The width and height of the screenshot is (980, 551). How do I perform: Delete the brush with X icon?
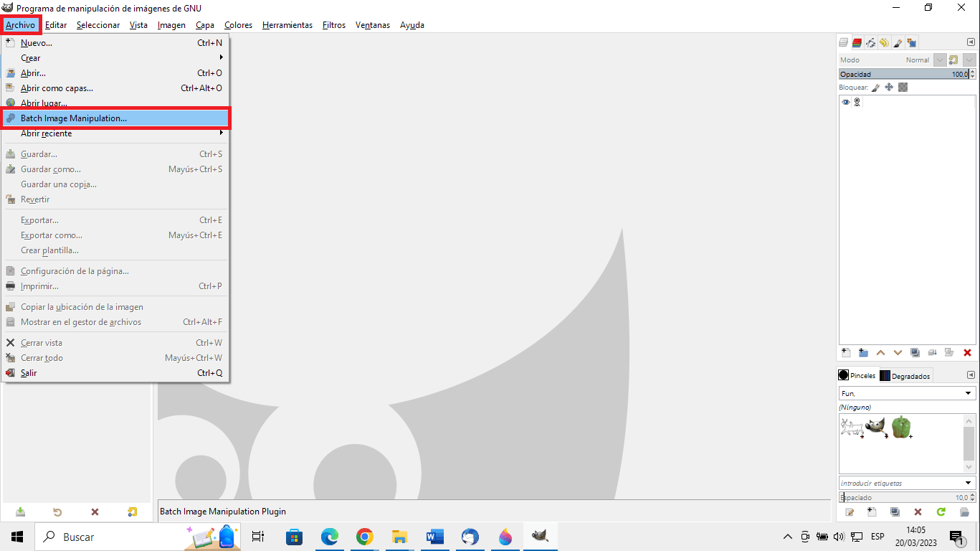click(x=918, y=512)
